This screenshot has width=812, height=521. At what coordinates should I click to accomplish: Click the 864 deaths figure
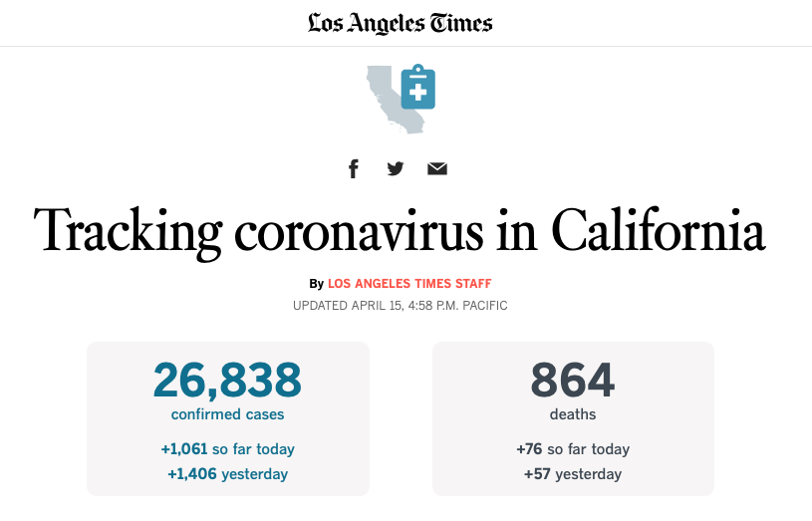(x=573, y=381)
